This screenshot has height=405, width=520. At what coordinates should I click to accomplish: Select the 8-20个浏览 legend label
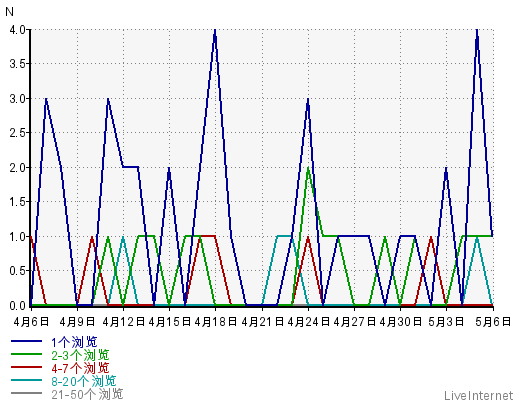point(84,381)
